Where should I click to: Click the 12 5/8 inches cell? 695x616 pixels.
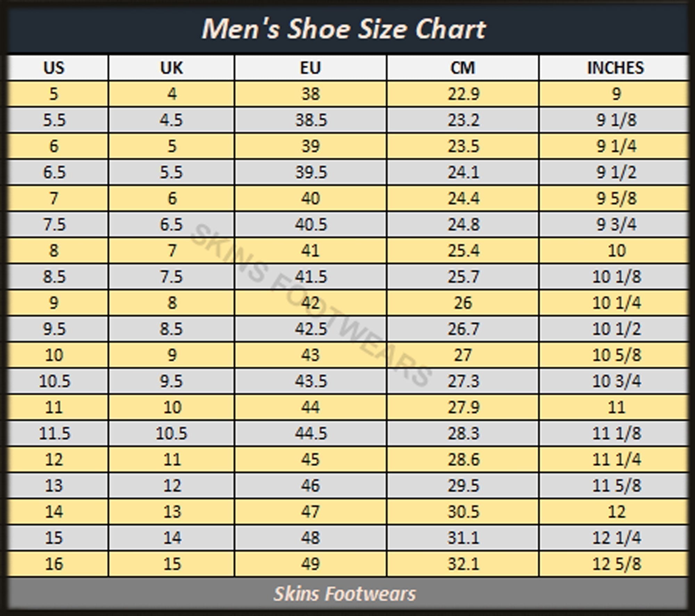(616, 564)
